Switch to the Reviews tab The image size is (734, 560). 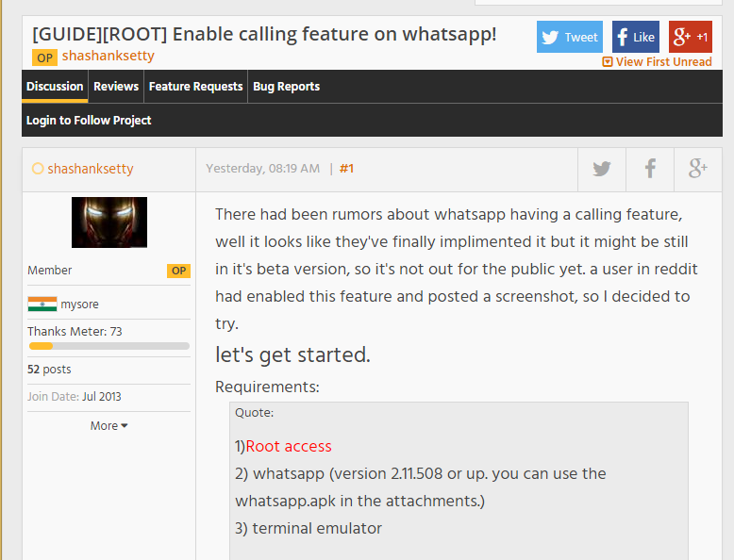(x=116, y=87)
